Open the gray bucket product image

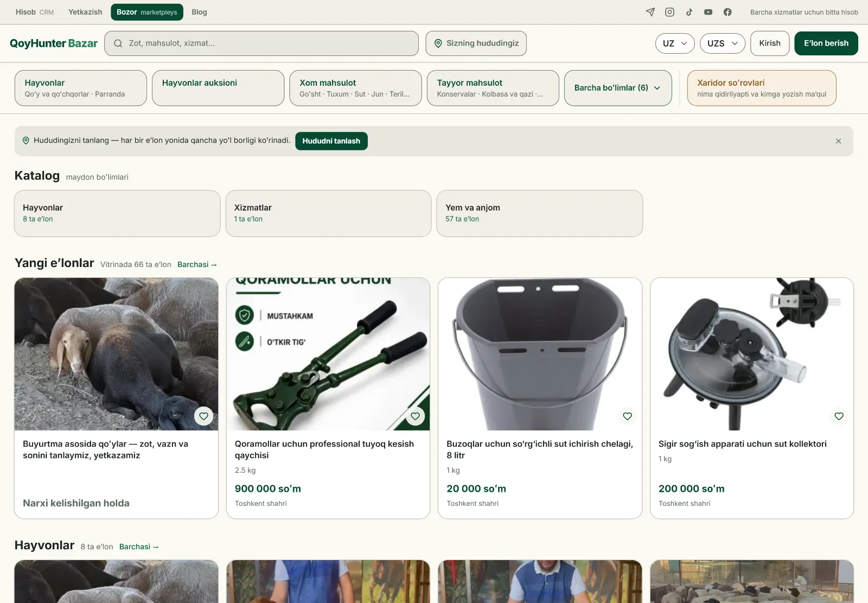[x=540, y=354]
